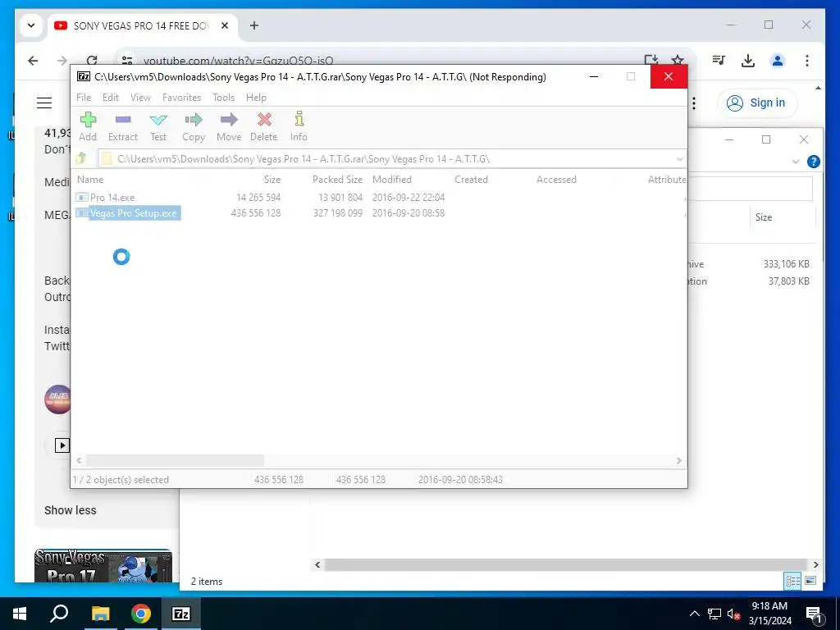The height and width of the screenshot is (630, 840).
Task: Click the Move toolbar icon
Action: (x=229, y=126)
